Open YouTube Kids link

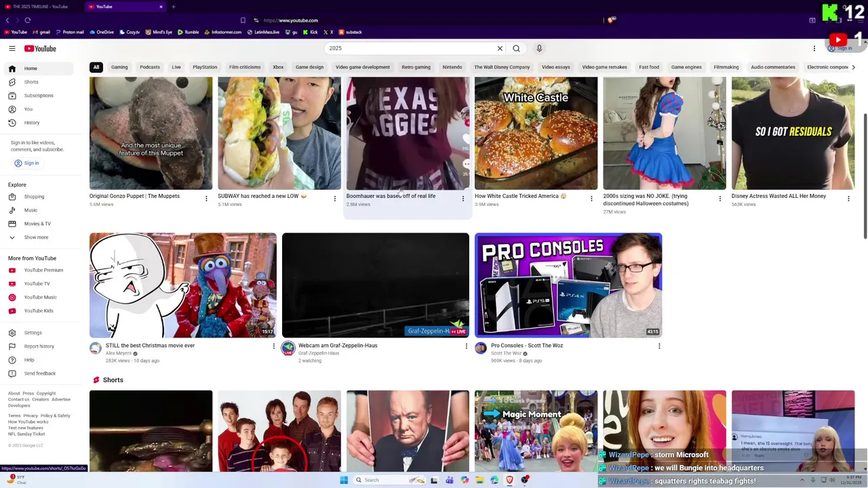pos(39,310)
